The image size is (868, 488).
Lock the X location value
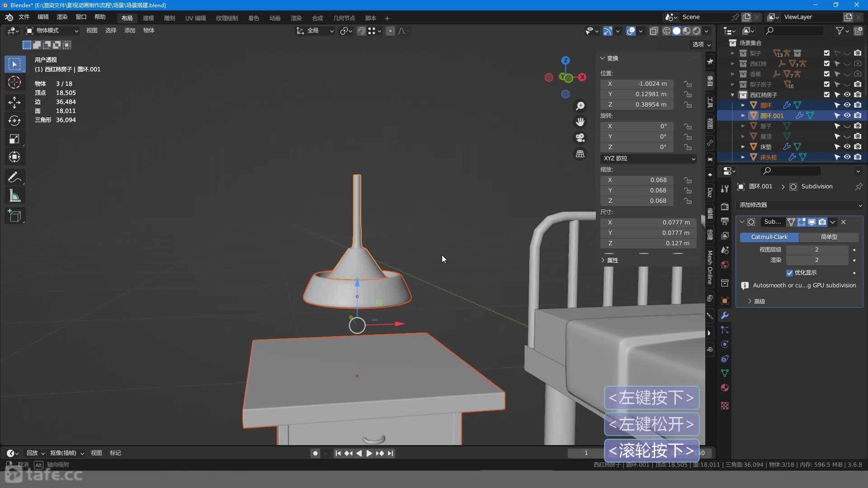click(x=688, y=84)
